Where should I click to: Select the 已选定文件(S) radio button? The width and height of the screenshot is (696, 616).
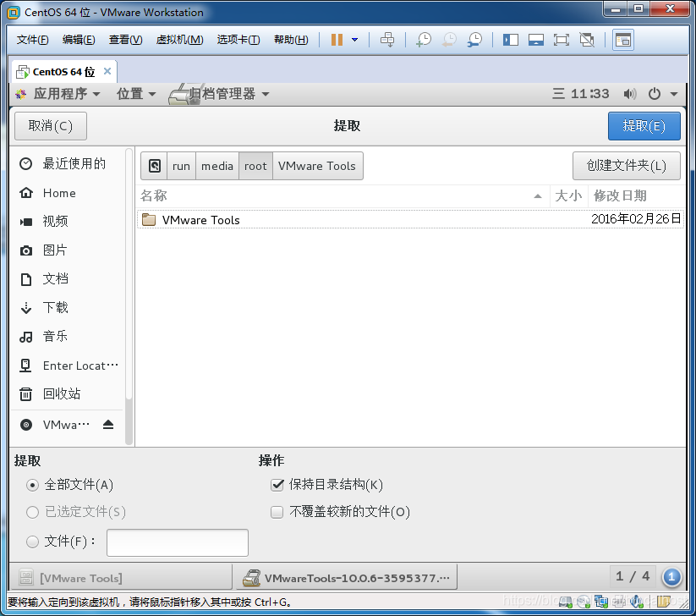point(32,512)
